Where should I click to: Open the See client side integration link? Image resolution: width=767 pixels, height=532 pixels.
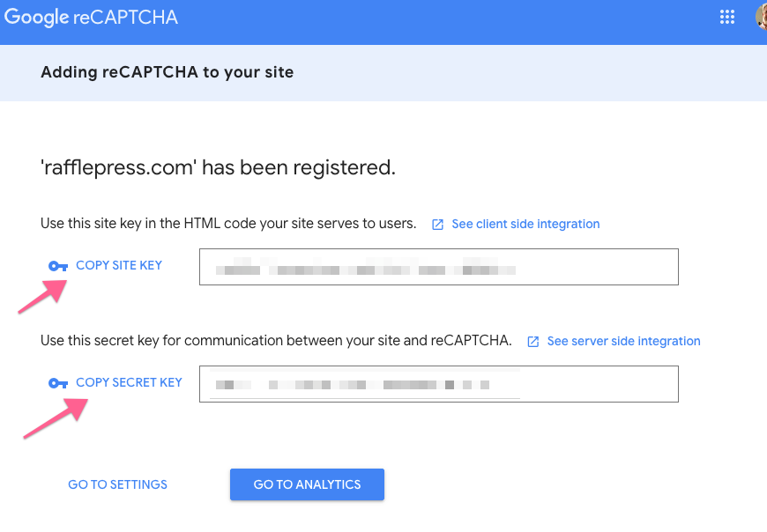(524, 224)
